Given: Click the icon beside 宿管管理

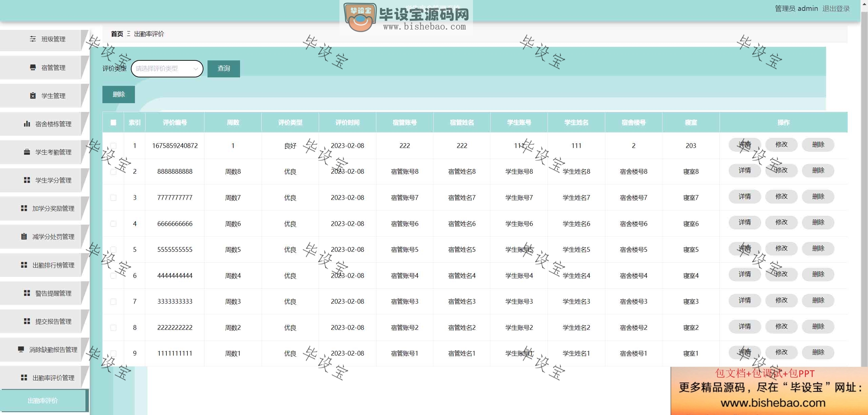Looking at the screenshot, I should pyautogui.click(x=33, y=68).
